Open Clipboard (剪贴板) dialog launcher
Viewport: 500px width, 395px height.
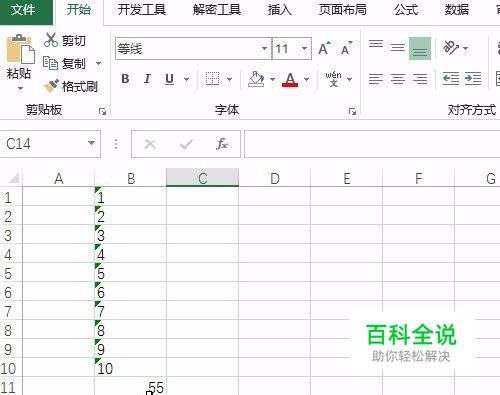(x=102, y=111)
